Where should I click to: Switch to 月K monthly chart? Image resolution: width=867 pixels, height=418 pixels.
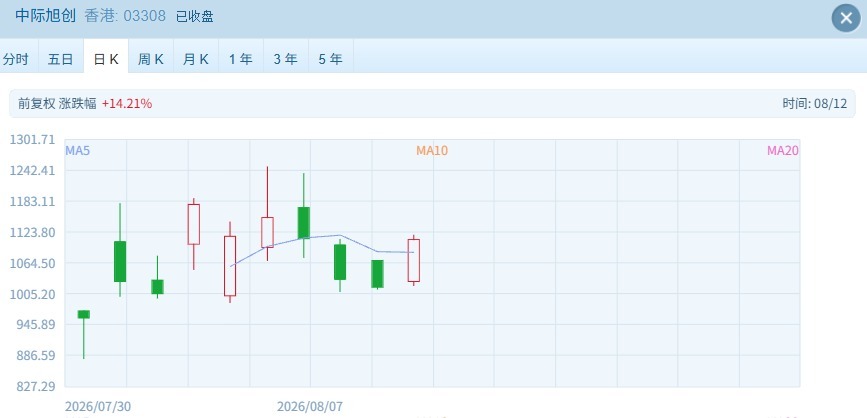(x=196, y=59)
